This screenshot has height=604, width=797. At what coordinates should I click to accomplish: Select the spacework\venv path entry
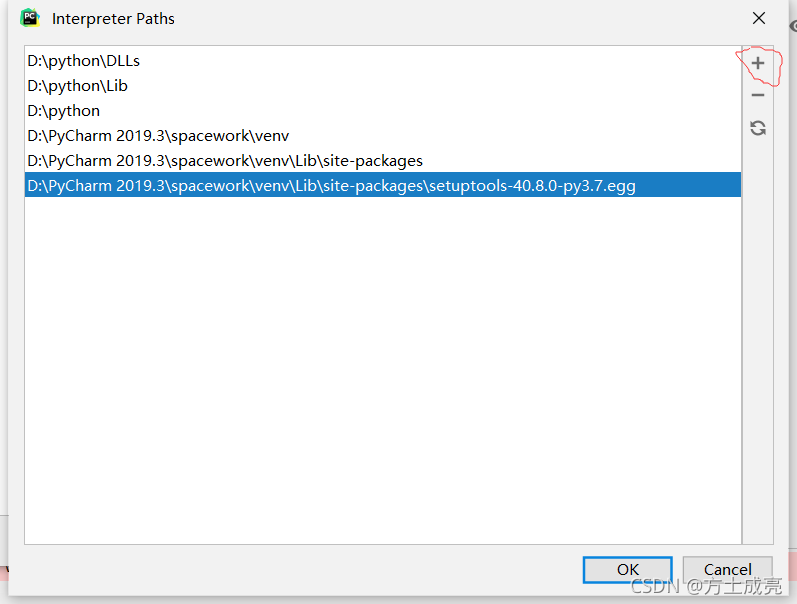158,136
